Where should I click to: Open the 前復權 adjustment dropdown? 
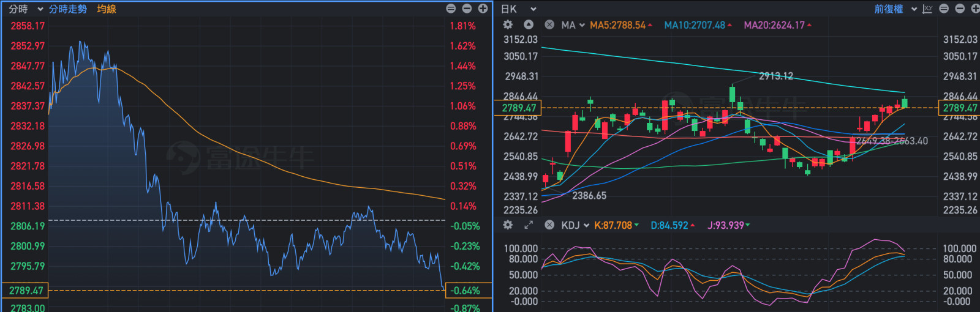point(895,9)
